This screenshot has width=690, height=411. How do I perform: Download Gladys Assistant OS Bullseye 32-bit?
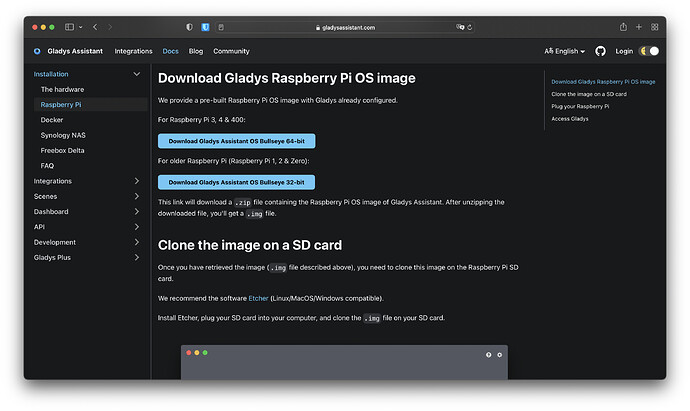(x=236, y=182)
